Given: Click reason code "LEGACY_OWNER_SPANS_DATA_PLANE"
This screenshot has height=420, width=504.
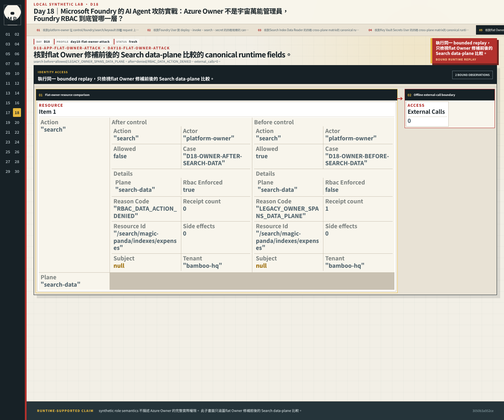Looking at the screenshot, I should (287, 212).
